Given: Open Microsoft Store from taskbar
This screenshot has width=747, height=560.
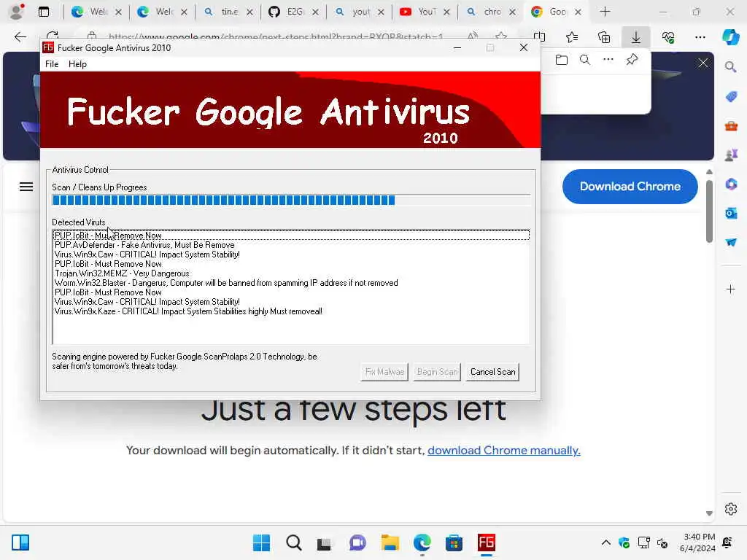Looking at the screenshot, I should click(454, 542).
